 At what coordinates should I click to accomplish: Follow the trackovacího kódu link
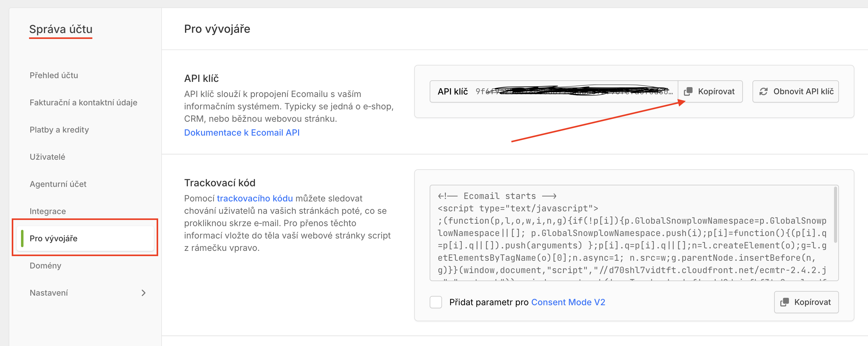click(x=255, y=198)
